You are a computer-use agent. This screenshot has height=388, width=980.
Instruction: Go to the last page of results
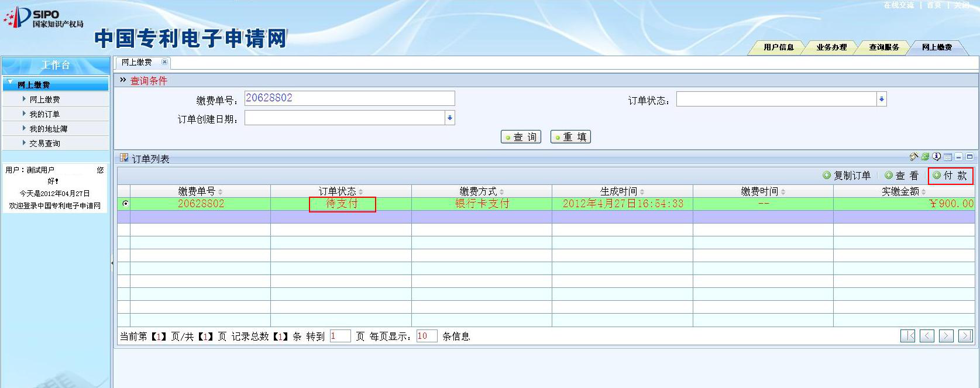[x=965, y=336]
